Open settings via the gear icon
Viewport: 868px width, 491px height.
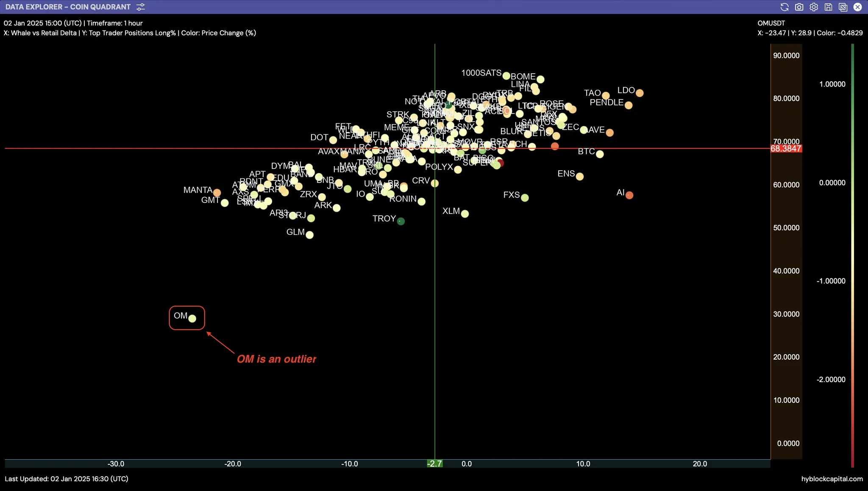tap(814, 7)
